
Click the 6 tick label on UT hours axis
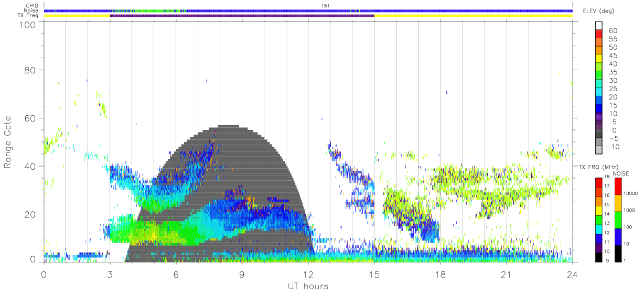176,274
